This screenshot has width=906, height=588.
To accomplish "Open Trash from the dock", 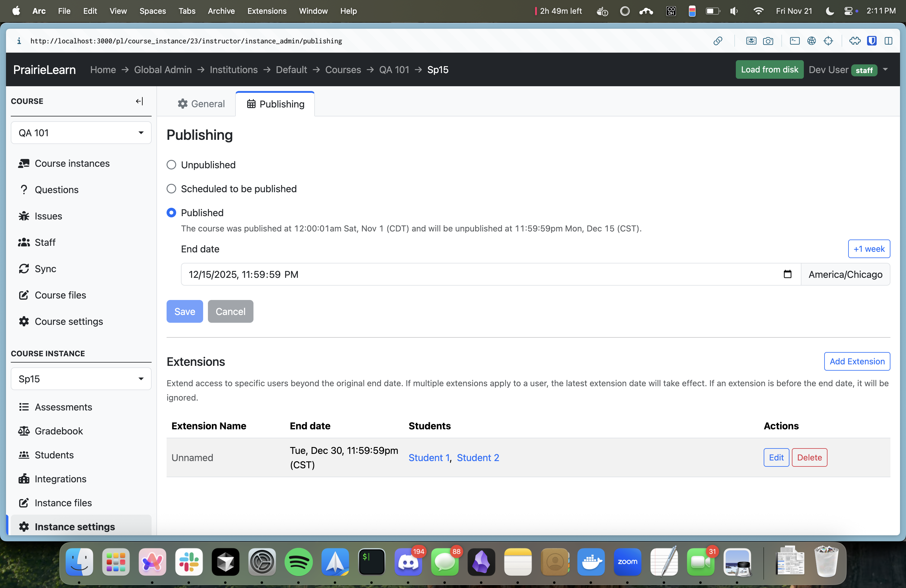I will pyautogui.click(x=826, y=562).
